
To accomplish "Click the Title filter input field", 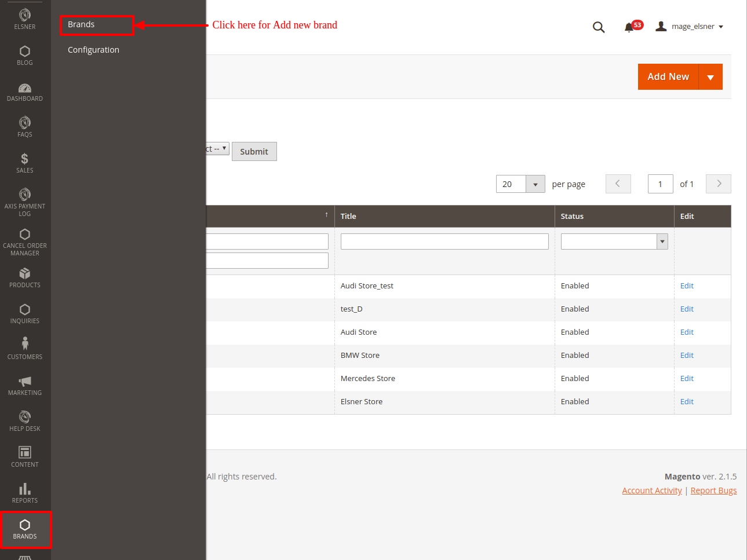I will 444,241.
